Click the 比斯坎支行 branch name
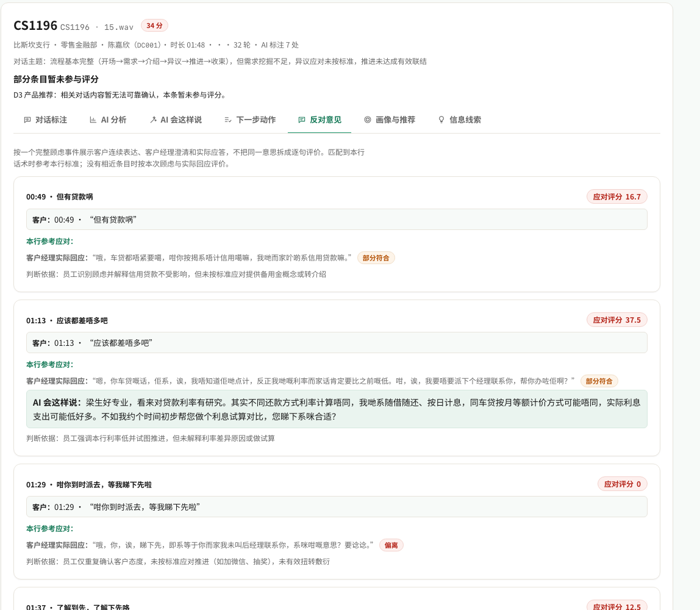 click(x=32, y=45)
